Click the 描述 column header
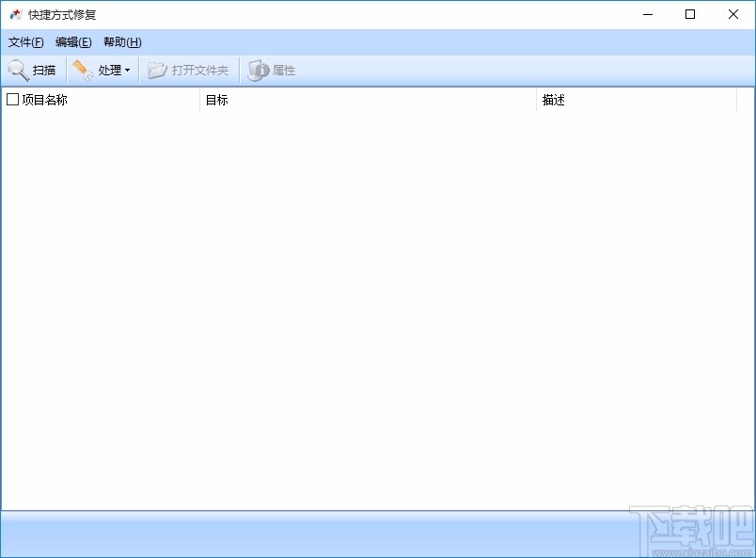The width and height of the screenshot is (756, 558). click(x=555, y=100)
